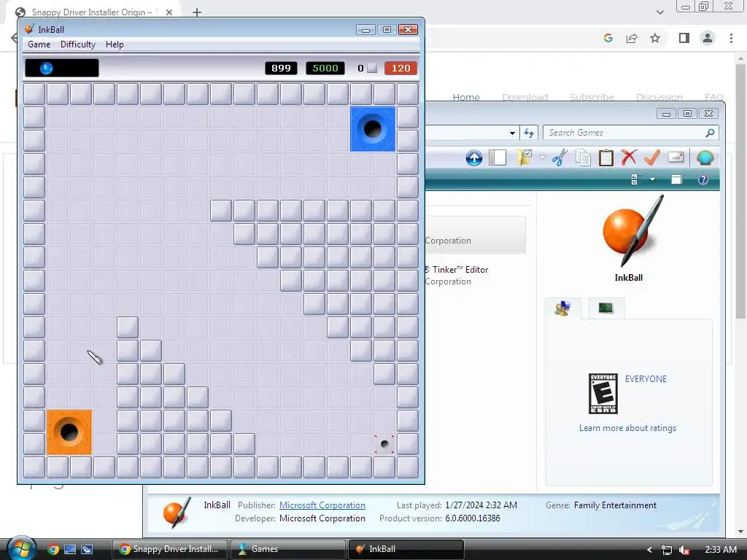Click the mail envelope icon in Games toolbar
747x560 pixels.
[676, 157]
